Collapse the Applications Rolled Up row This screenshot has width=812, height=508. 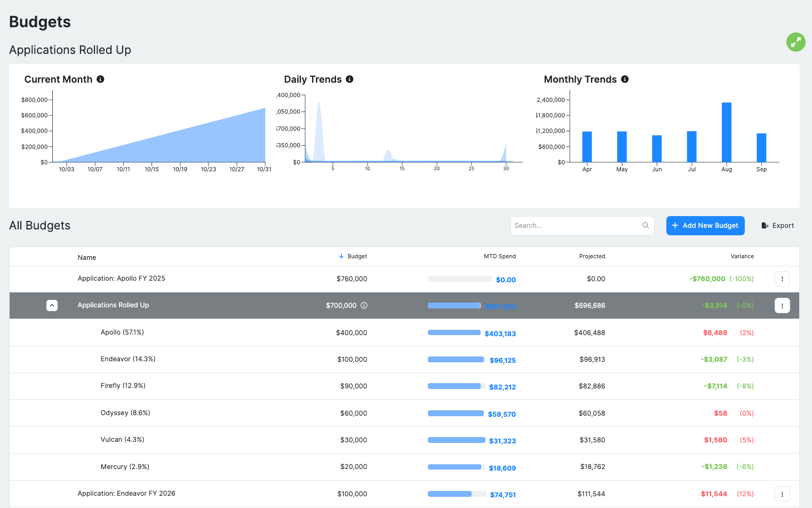point(52,306)
